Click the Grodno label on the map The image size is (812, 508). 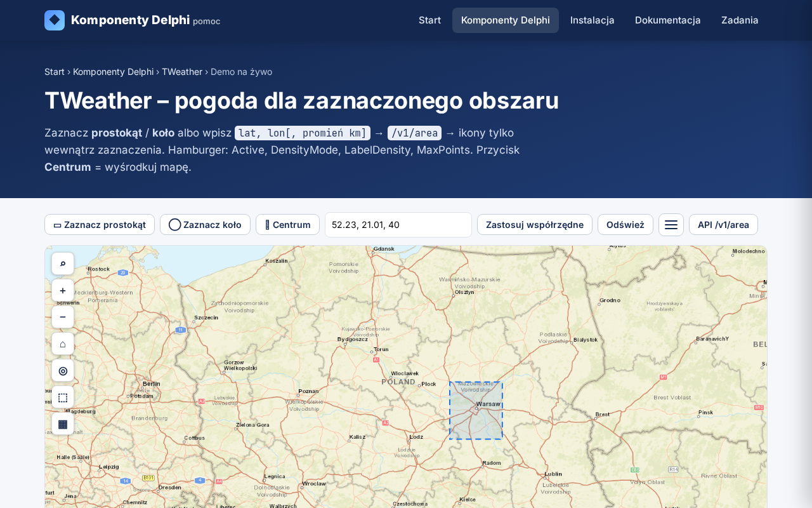tap(610, 300)
